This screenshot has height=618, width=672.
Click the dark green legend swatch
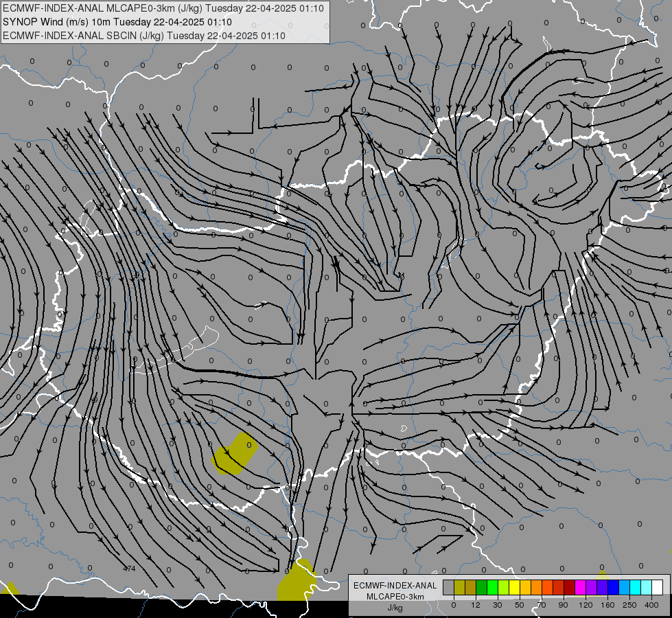[481, 587]
